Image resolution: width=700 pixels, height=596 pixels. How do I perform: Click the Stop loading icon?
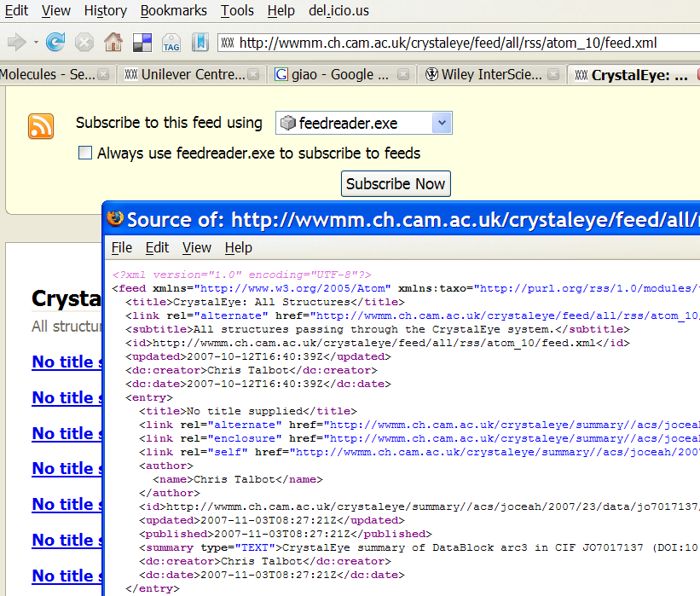pyautogui.click(x=84, y=42)
